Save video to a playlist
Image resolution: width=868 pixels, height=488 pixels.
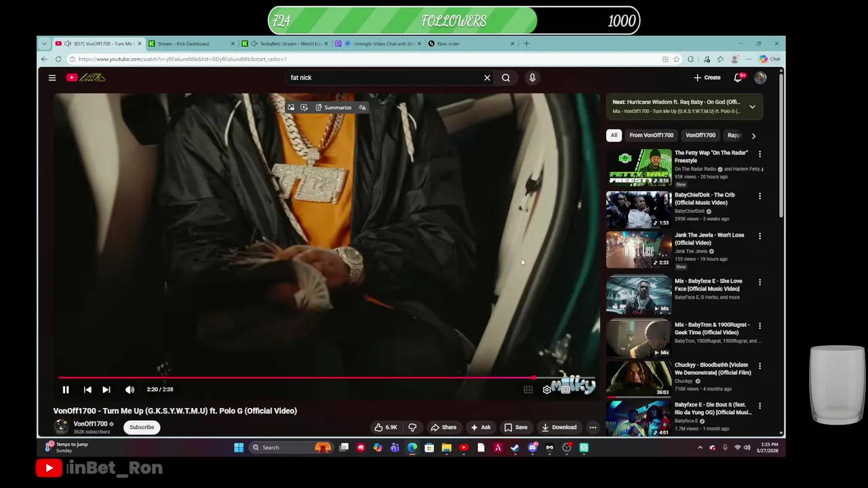[x=515, y=427]
